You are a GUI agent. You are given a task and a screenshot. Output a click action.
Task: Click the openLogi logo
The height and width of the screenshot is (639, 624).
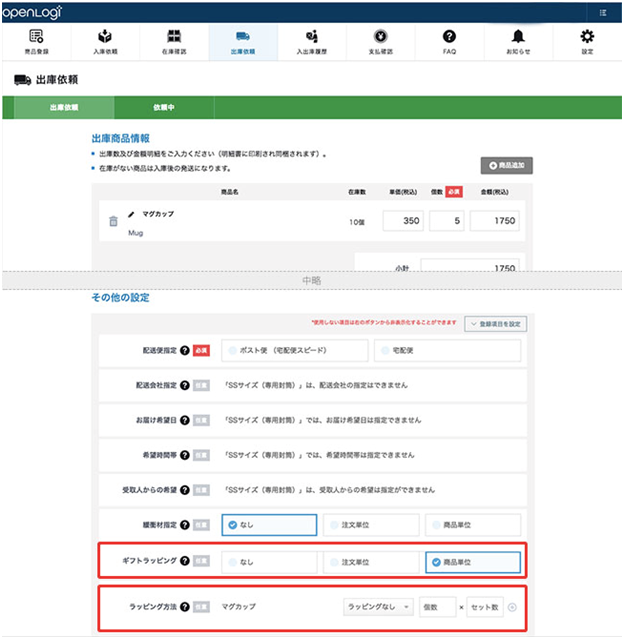click(32, 12)
